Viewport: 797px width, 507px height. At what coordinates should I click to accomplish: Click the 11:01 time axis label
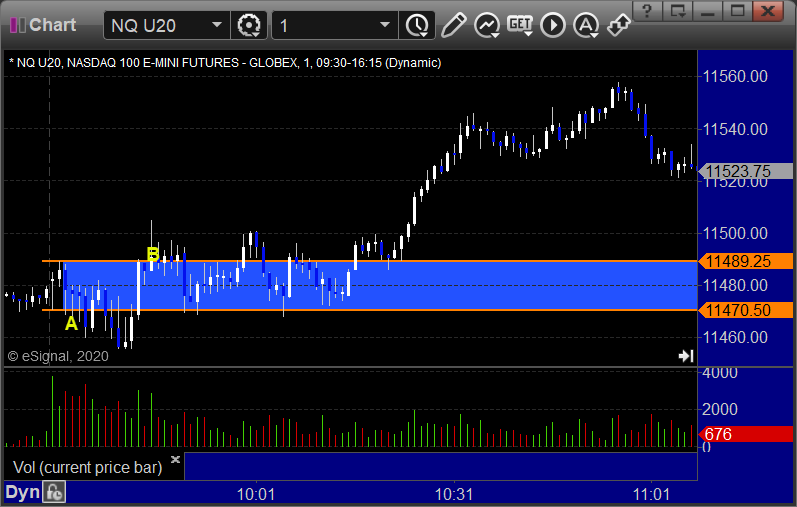coord(651,494)
